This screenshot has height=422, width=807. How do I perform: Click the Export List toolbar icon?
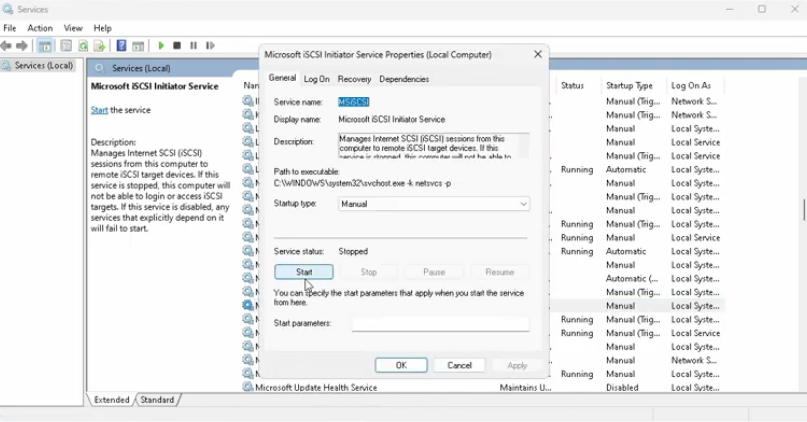(99, 46)
